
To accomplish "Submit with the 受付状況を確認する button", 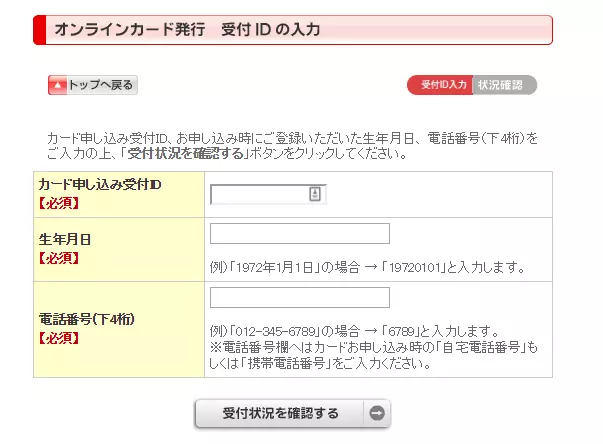I will 293,413.
